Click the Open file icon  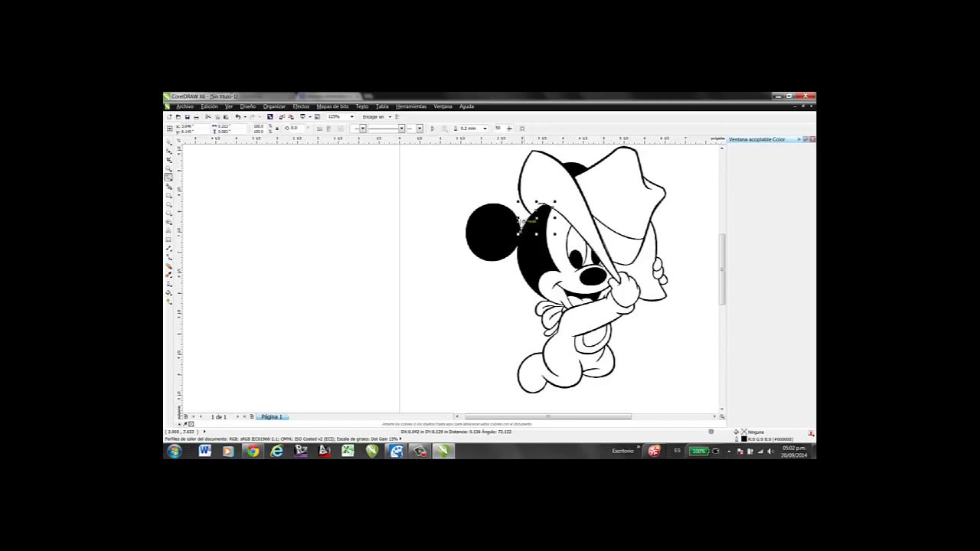[178, 116]
